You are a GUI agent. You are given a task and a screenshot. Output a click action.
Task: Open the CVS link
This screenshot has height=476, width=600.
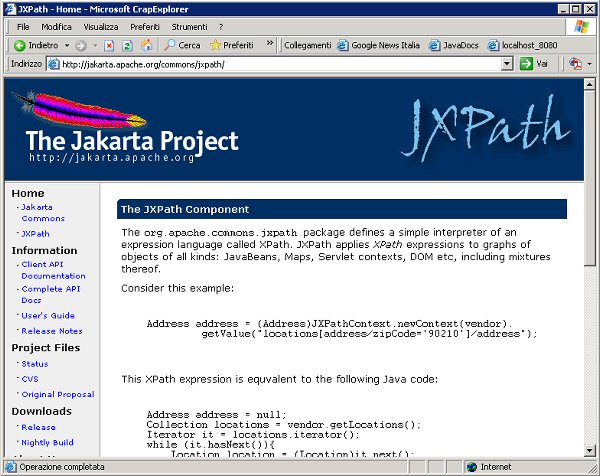(x=29, y=379)
